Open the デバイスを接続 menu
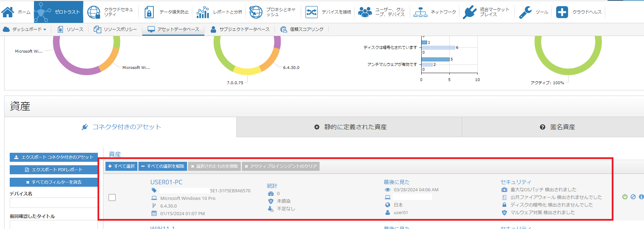Viewport: 644px width, 229px height. tap(328, 12)
